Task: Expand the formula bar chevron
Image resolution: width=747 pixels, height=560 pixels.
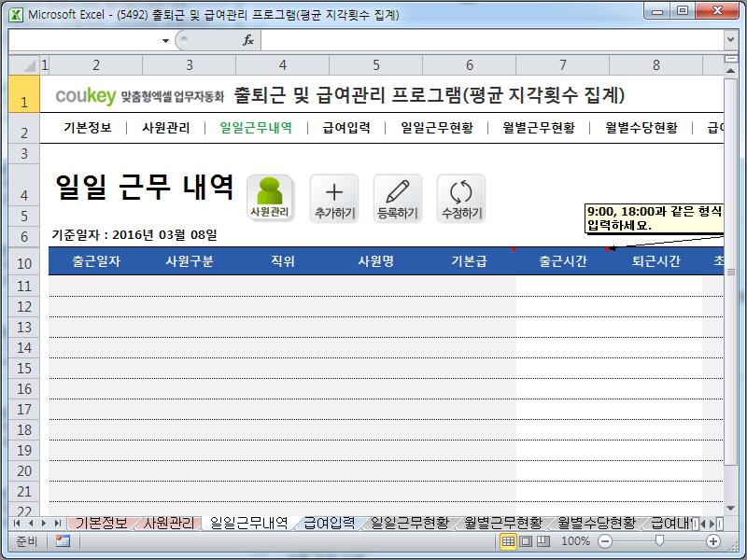Action: pos(730,40)
